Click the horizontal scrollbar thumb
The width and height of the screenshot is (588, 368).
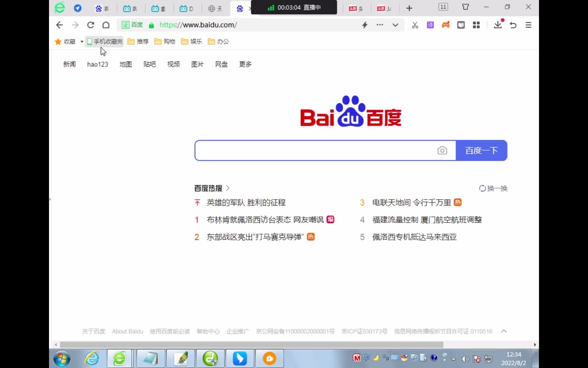pos(251,344)
